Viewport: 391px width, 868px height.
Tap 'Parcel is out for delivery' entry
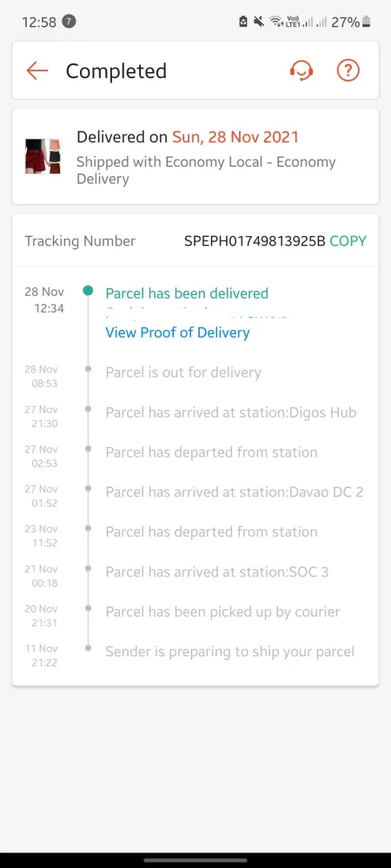tap(182, 372)
